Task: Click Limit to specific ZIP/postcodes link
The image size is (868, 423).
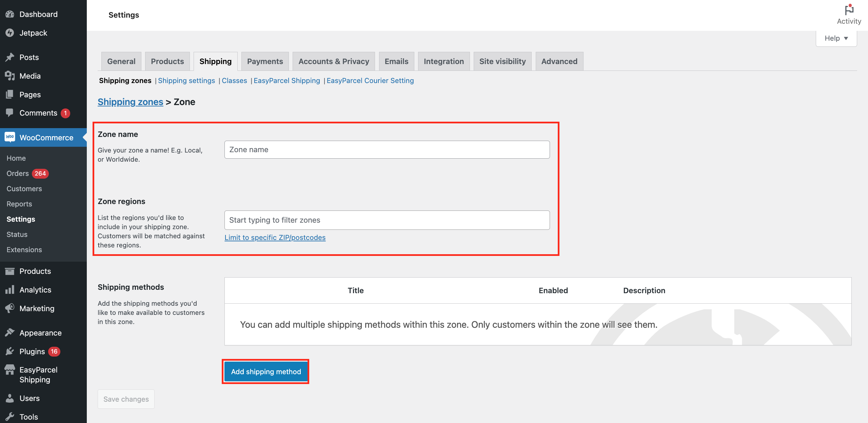Action: [275, 238]
